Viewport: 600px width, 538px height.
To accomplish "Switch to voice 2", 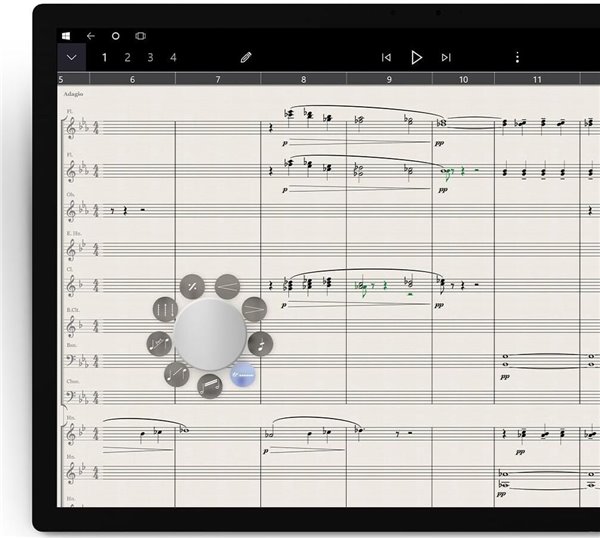I will click(x=127, y=58).
